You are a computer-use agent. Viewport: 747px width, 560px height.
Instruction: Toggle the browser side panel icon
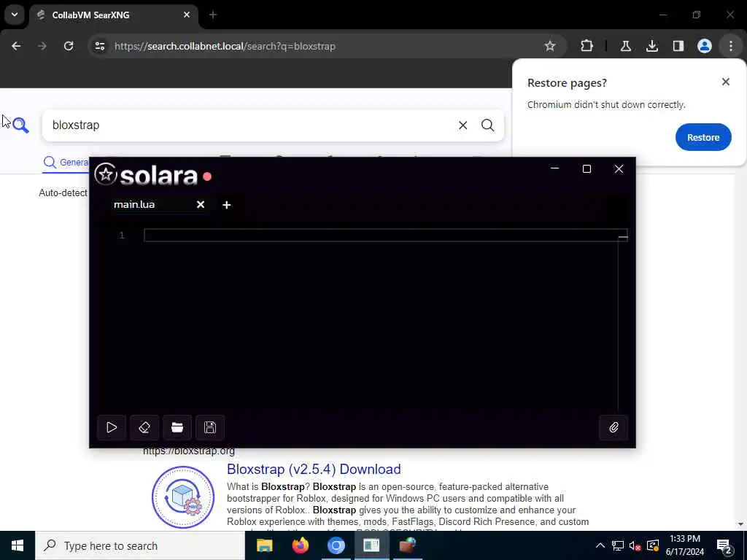click(678, 46)
